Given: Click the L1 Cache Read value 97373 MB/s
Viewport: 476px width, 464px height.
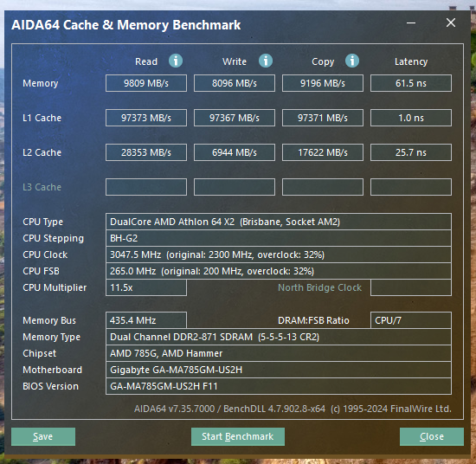Looking at the screenshot, I should pyautogui.click(x=146, y=118).
